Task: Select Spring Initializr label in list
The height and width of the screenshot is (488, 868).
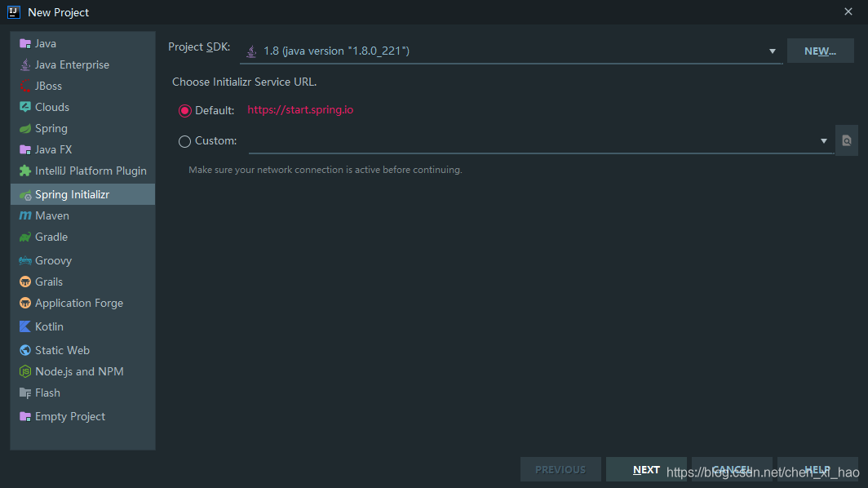Action: [72, 195]
